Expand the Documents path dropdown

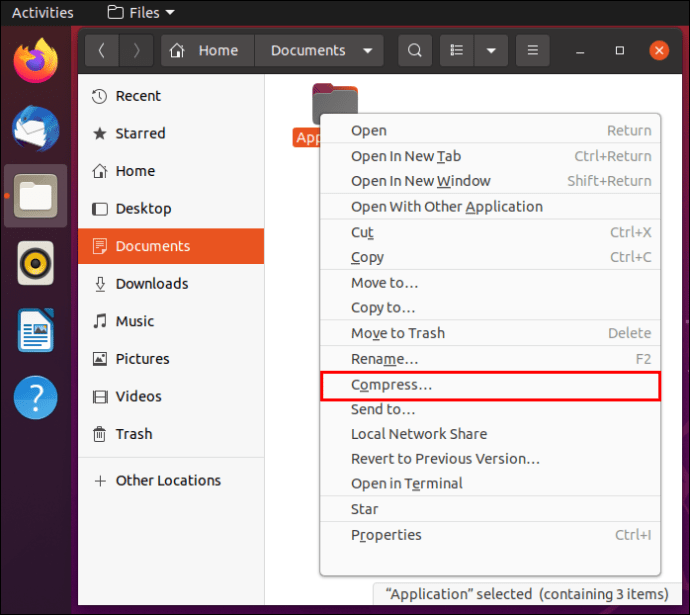pos(368,51)
